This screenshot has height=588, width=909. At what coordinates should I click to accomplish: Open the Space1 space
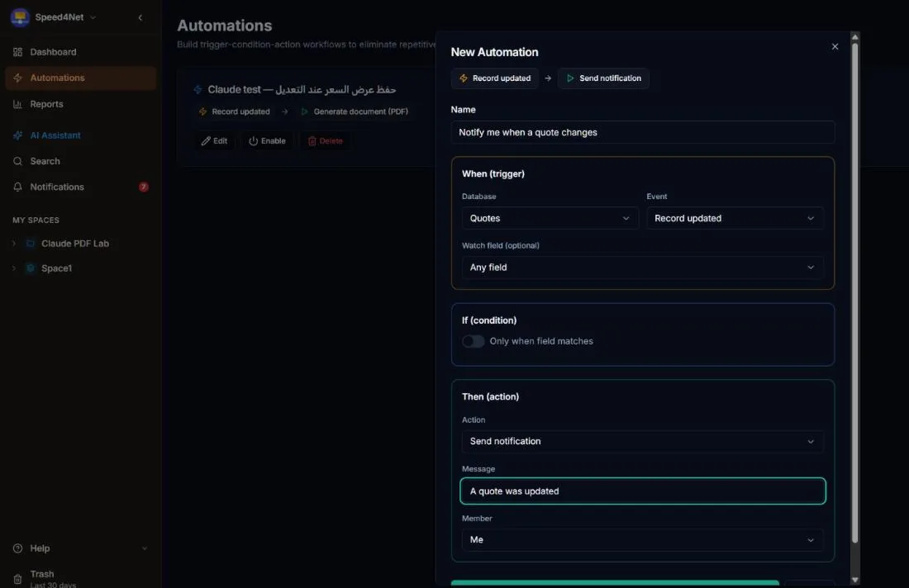click(x=56, y=268)
